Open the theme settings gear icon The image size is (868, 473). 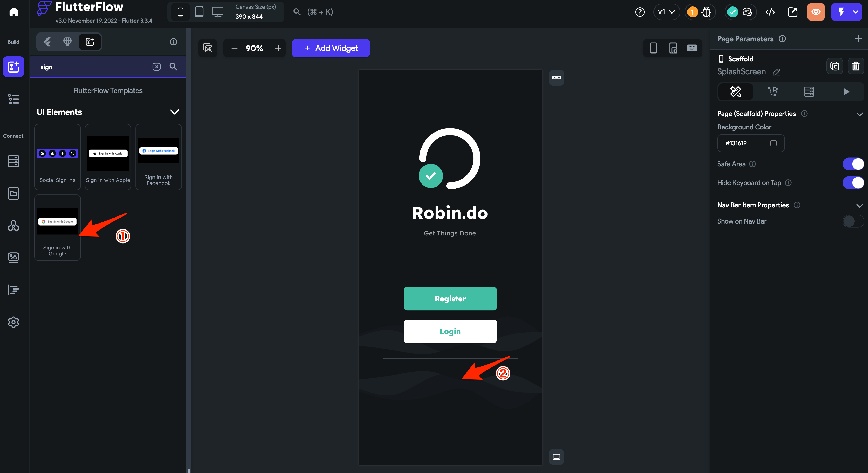pyautogui.click(x=14, y=322)
